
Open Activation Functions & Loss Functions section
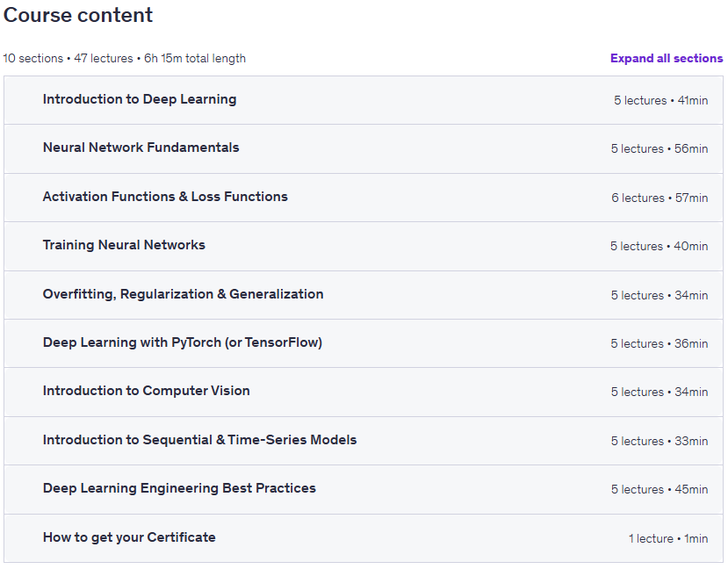pos(364,198)
